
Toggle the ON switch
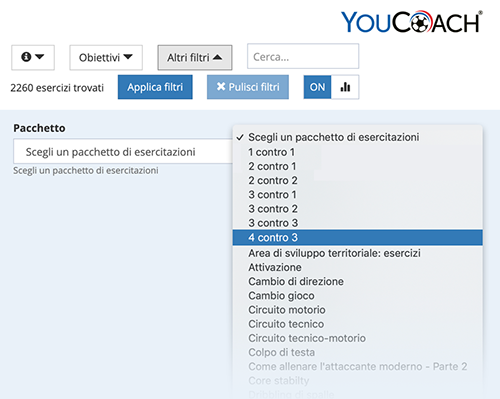pyautogui.click(x=317, y=87)
